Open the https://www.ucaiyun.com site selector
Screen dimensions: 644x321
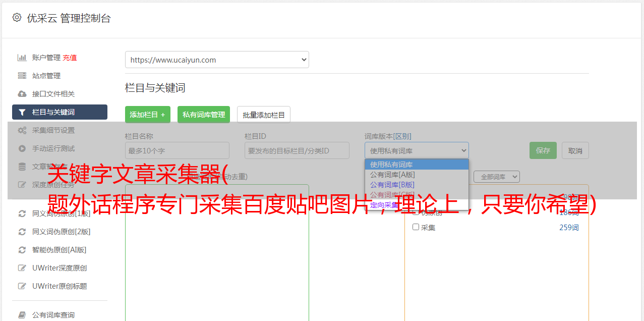(217, 60)
